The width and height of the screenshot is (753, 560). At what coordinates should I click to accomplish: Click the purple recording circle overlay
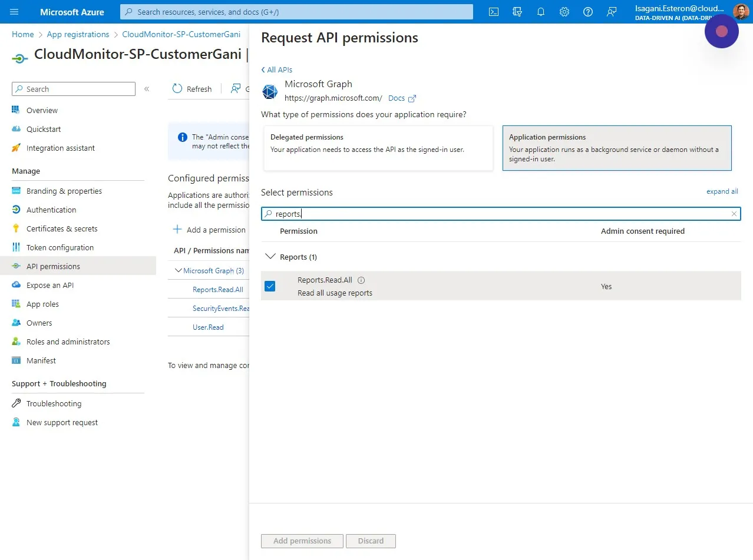(x=722, y=31)
